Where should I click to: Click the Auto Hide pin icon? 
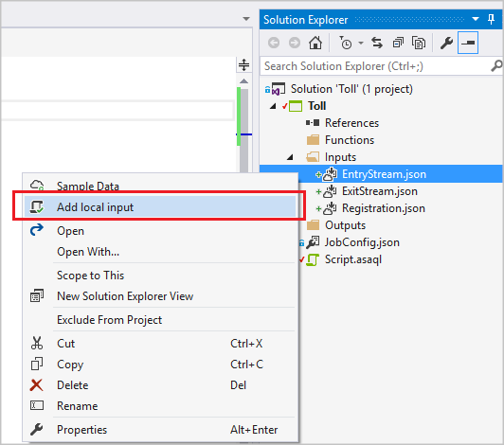point(491,19)
